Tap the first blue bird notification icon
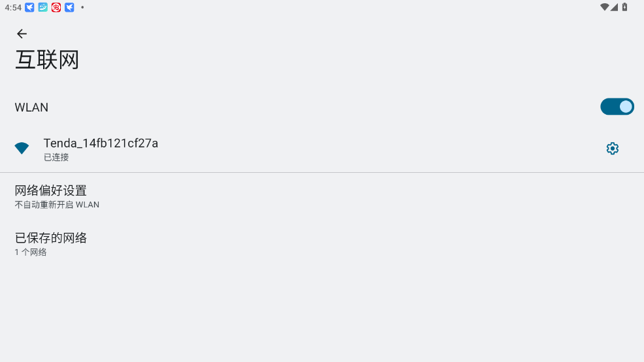Viewport: 644px width, 362px height. 29,7
